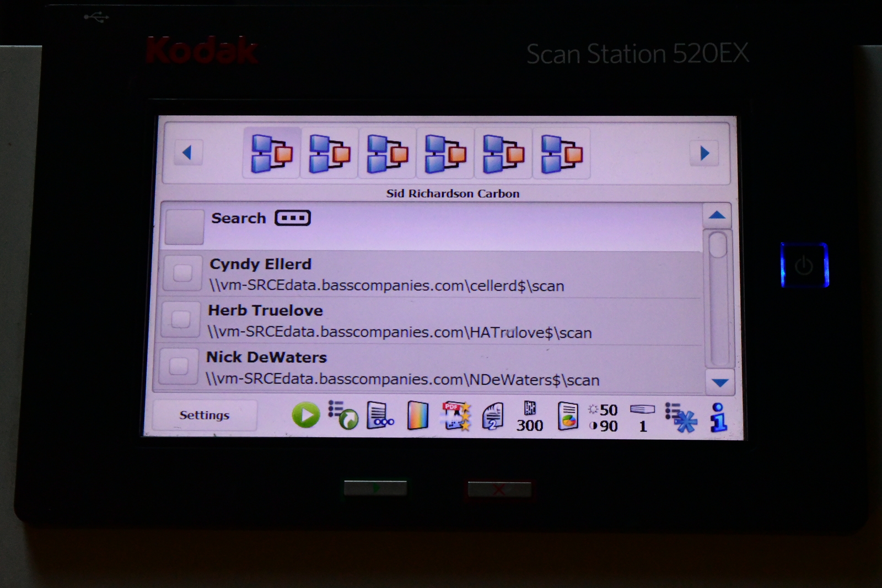Screen dimensions: 882x588
Task: Select the color scan mode icon
Action: (417, 416)
